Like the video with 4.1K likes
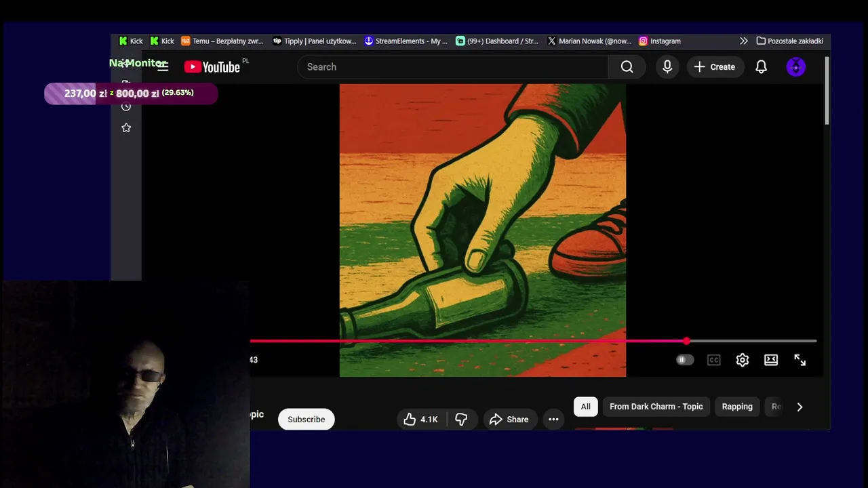Image resolution: width=868 pixels, height=488 pixels. pyautogui.click(x=420, y=419)
